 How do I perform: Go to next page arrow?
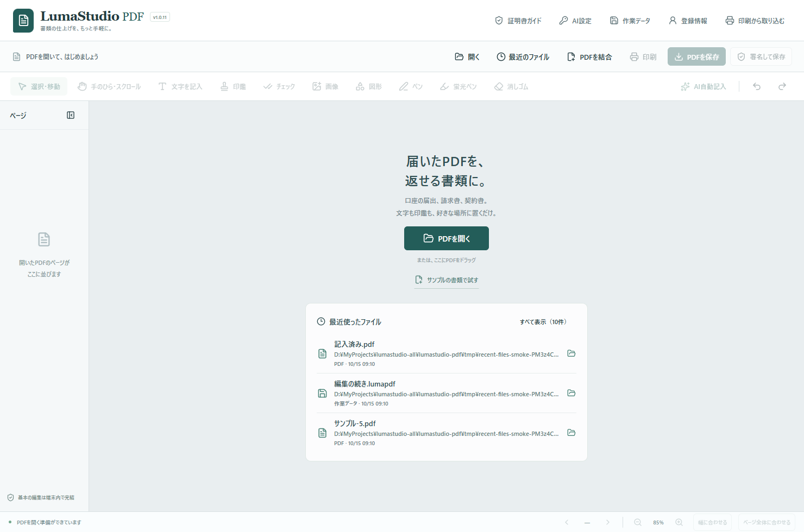[608, 522]
